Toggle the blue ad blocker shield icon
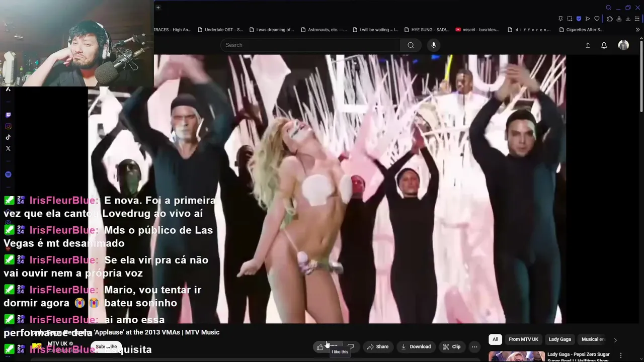Image resolution: width=644 pixels, height=362 pixels. pos(579,19)
